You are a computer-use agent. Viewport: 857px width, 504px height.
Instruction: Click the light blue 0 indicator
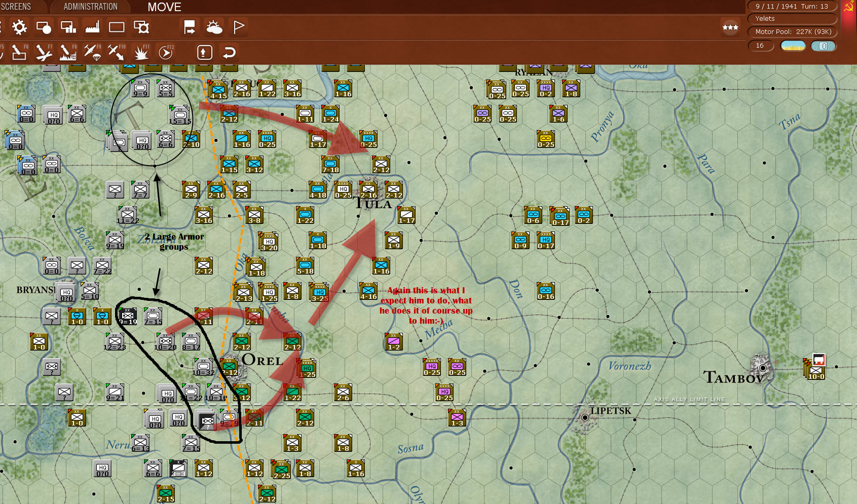[824, 46]
